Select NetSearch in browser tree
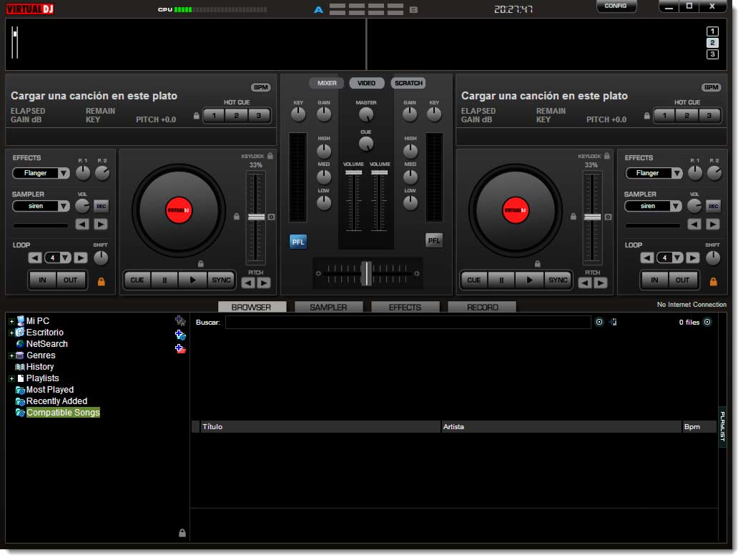This screenshot has width=743, height=560. pos(47,344)
